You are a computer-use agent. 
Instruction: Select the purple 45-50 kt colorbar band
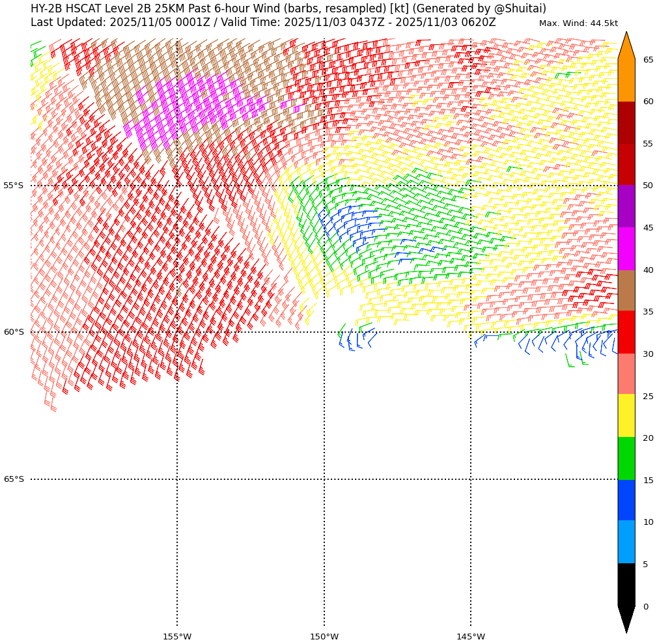point(626,206)
